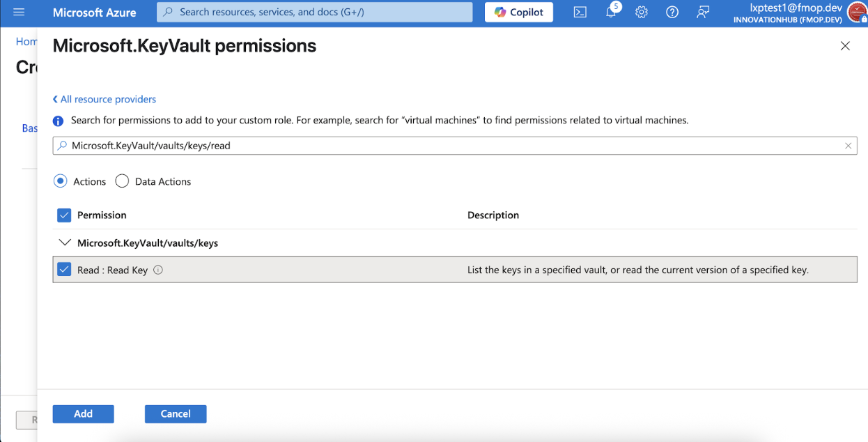
Task: Select the Actions radio button
Action: pos(61,181)
